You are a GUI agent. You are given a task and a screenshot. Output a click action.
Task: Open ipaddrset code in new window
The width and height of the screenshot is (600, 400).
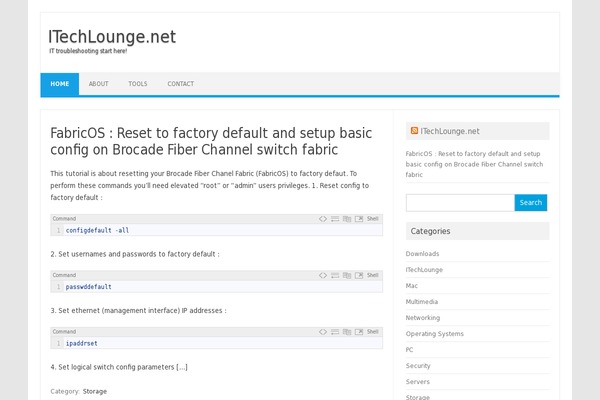click(359, 332)
